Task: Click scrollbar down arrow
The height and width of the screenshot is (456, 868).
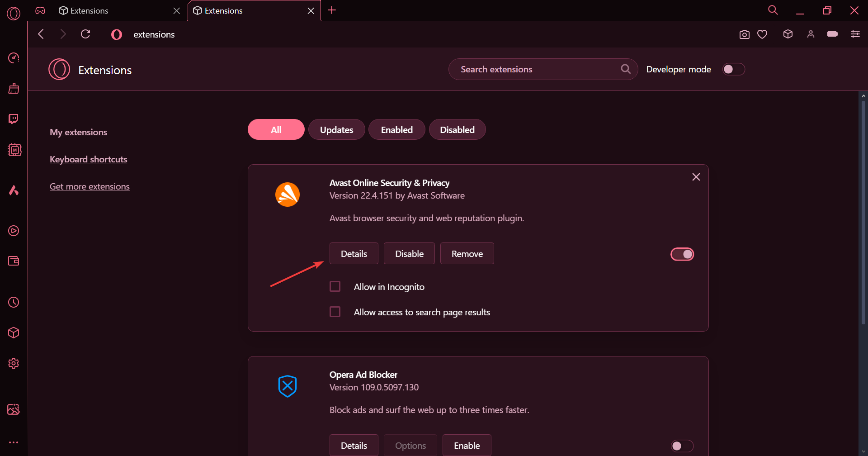Action: 863,451
